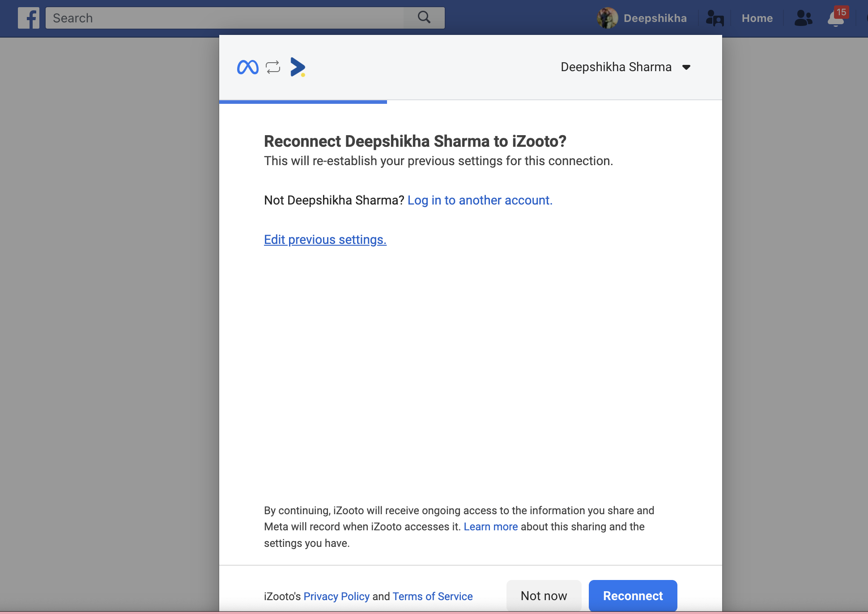Open Log in to another account link

(480, 200)
